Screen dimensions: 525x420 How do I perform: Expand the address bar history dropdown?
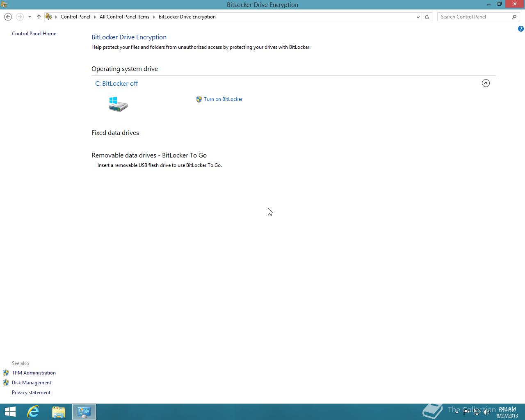click(418, 17)
